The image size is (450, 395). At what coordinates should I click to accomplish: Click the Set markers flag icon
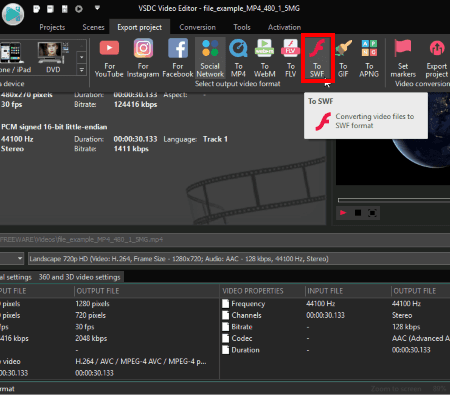[403, 58]
